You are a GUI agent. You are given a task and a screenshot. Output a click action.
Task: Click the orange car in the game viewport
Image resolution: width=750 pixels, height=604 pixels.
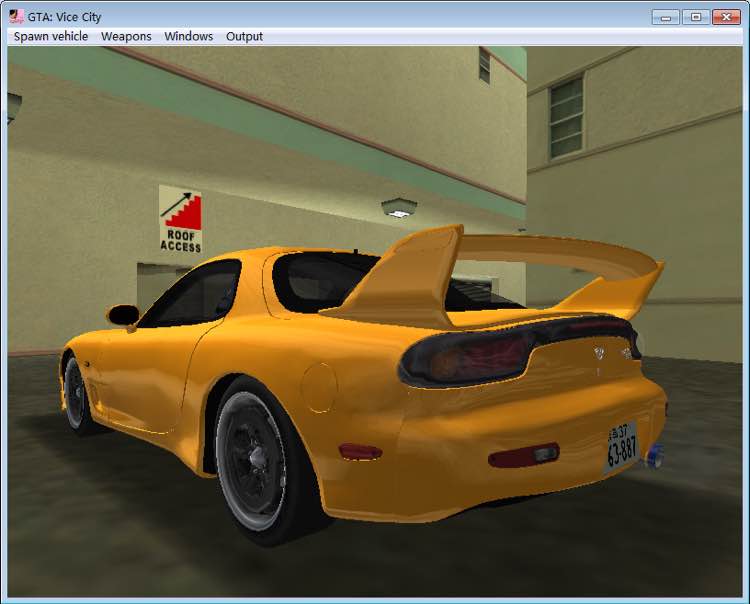(364, 383)
